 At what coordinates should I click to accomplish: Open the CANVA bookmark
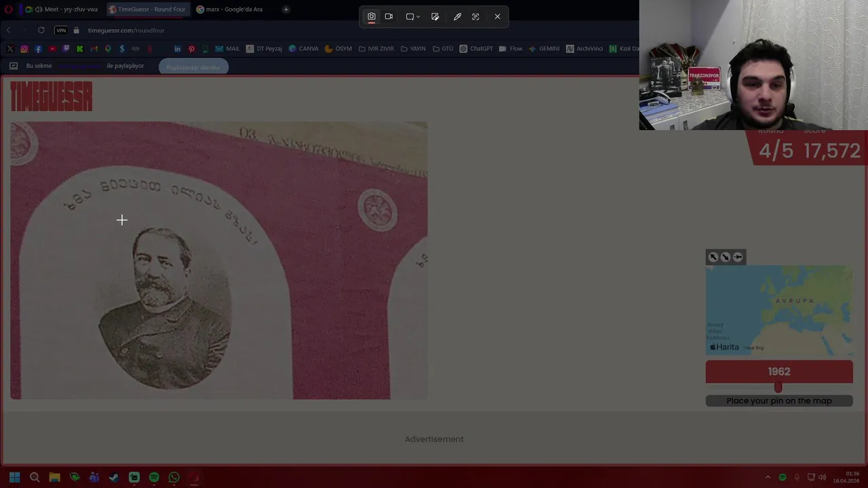click(x=303, y=49)
